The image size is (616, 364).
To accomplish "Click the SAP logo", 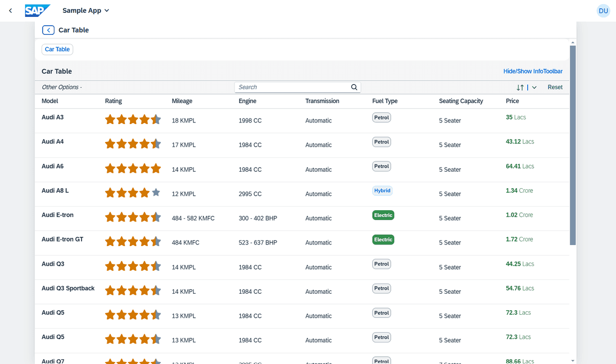I will point(37,11).
